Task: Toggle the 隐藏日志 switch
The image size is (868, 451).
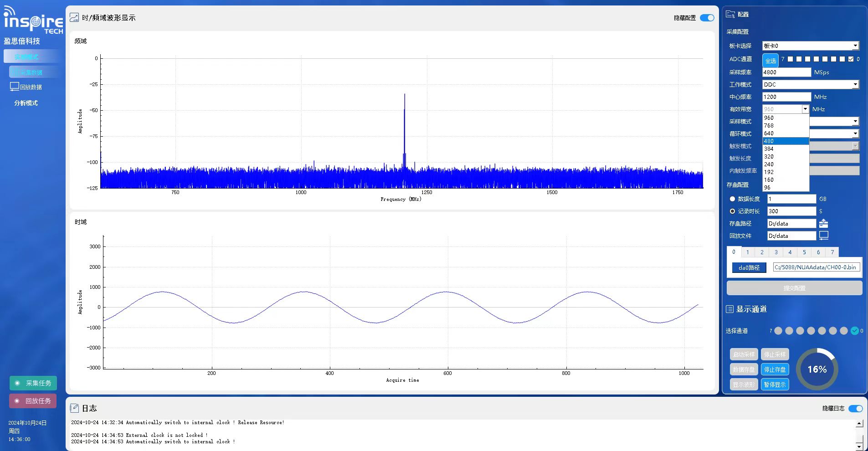Action: [855, 409]
